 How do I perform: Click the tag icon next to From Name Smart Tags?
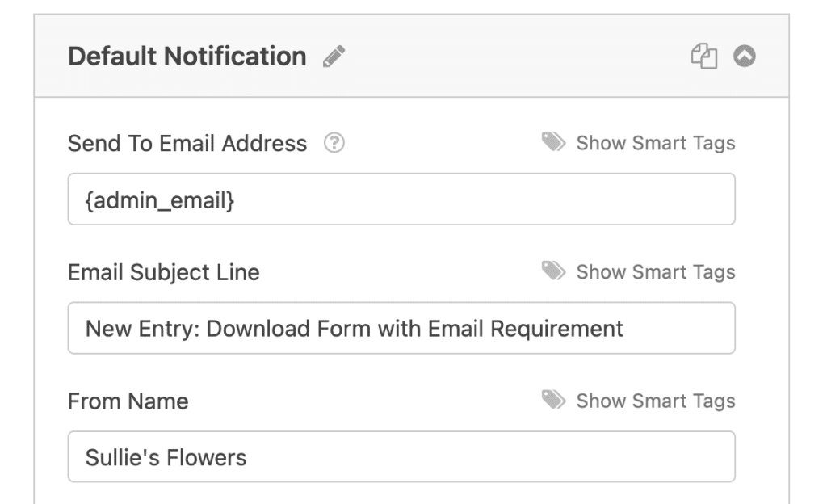(x=554, y=400)
